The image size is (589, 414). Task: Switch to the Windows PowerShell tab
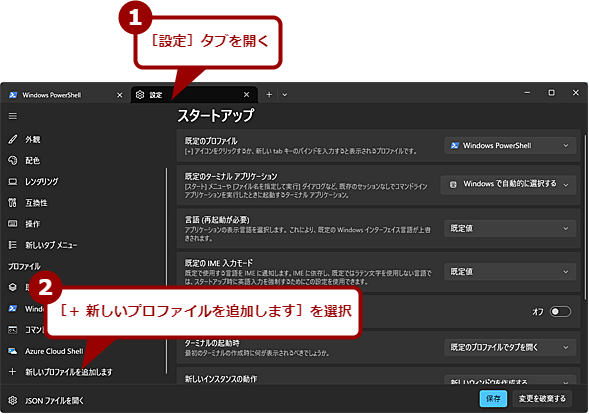66,95
